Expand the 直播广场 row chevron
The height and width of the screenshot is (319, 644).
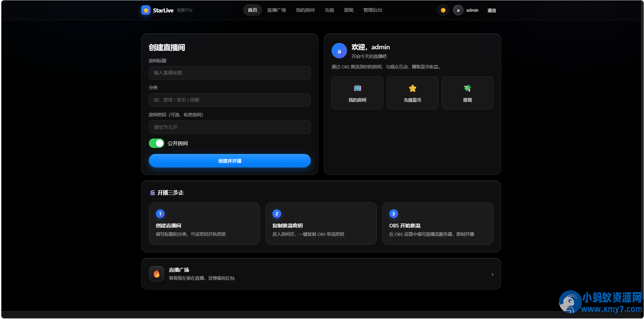tap(492, 274)
